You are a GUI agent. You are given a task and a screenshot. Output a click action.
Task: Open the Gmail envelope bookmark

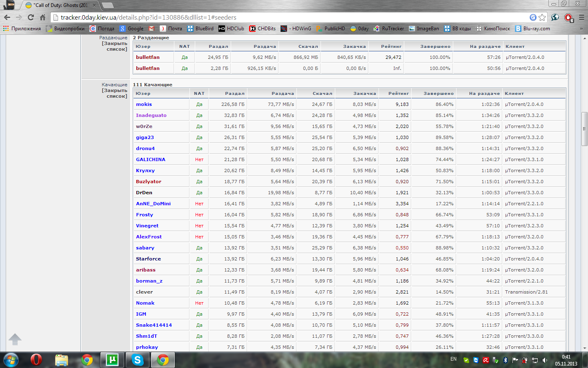tap(151, 29)
